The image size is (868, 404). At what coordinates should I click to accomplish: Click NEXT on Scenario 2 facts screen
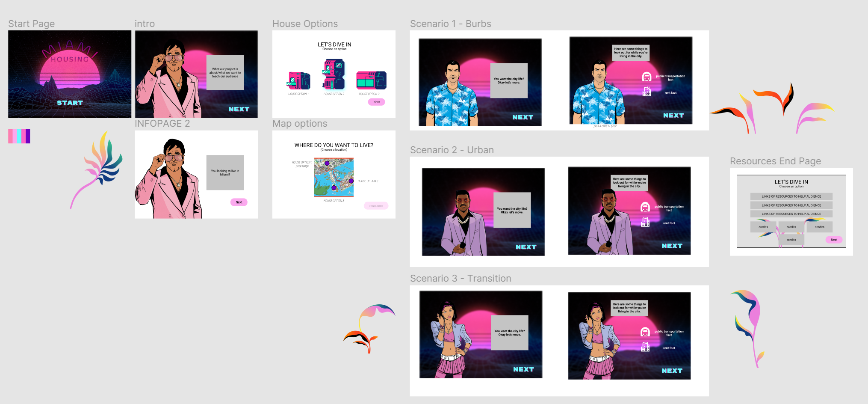[672, 246]
